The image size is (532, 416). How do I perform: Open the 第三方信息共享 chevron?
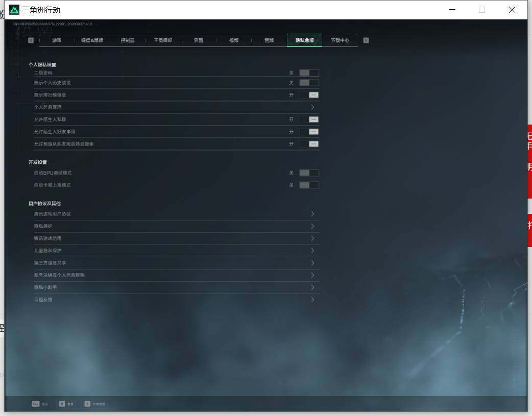(312, 263)
